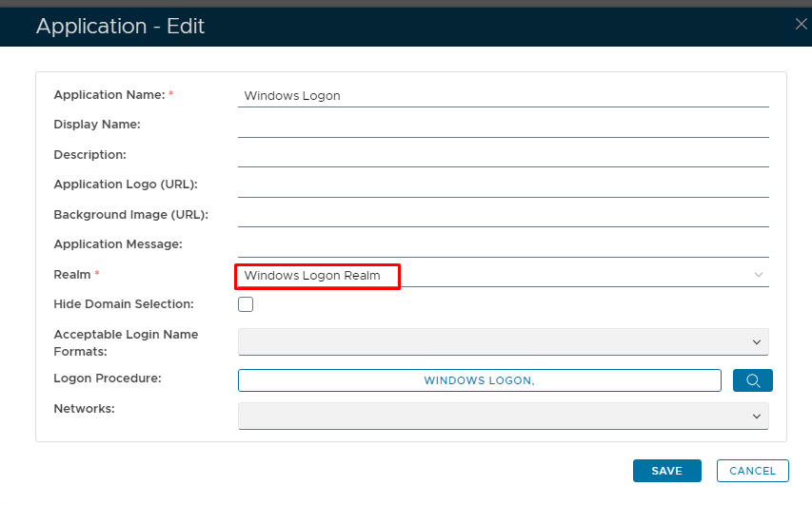Click the Application Name input field
The width and height of the screenshot is (812, 505).
click(x=503, y=95)
